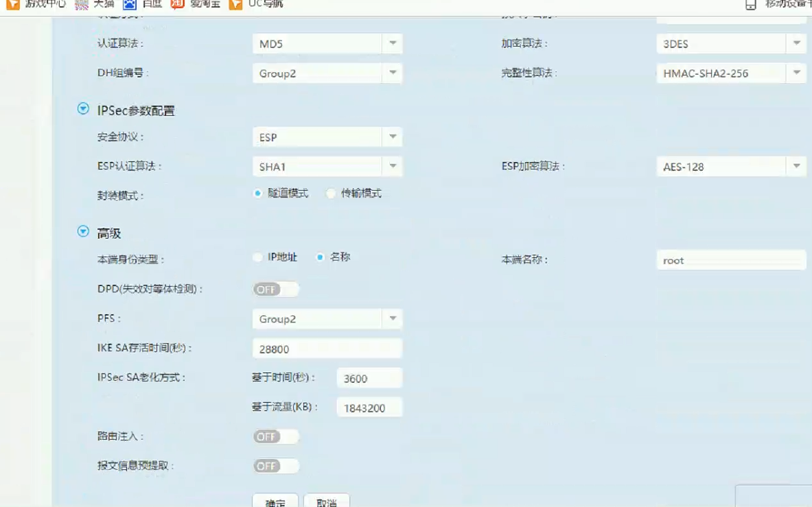Choose IP地址 as local identity type
Image resolution: width=812 pixels, height=507 pixels.
click(258, 257)
